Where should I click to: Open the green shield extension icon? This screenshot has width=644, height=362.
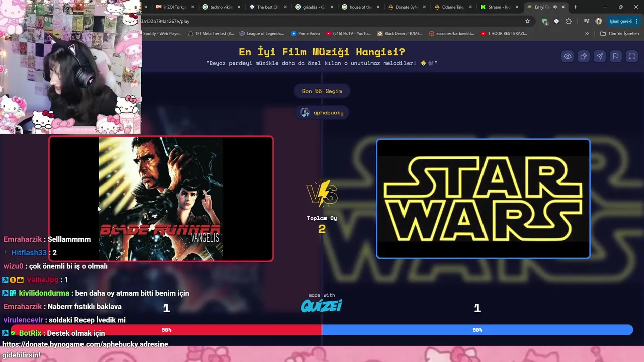(x=544, y=21)
